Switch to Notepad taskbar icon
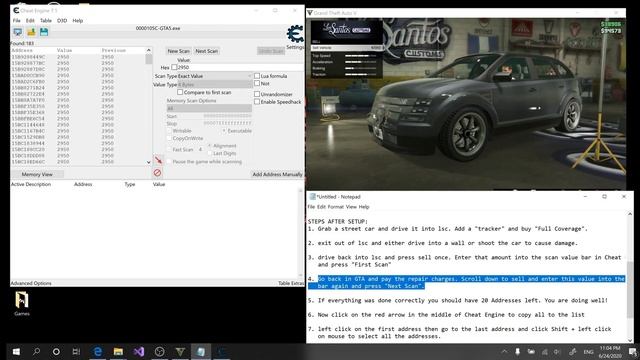640x360 pixels. [x=201, y=351]
